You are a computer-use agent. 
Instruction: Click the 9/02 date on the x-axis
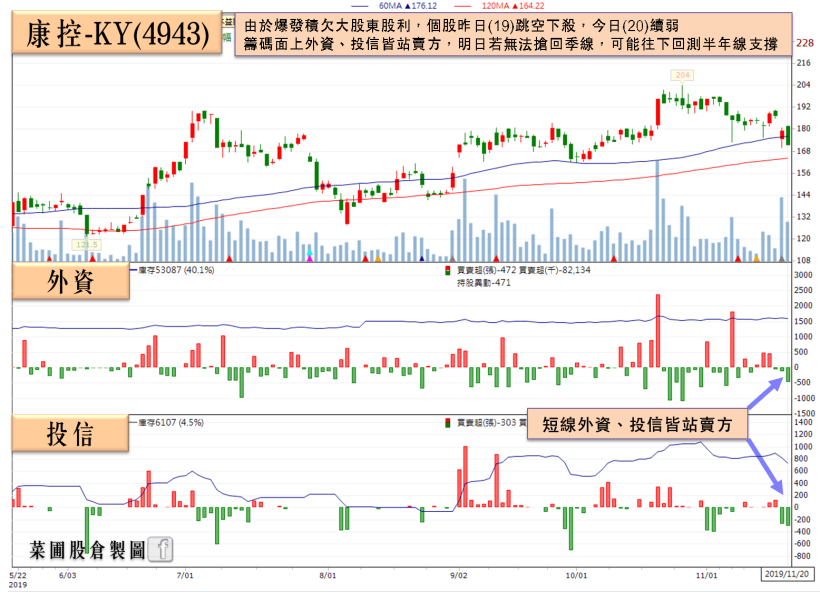[x=459, y=575]
